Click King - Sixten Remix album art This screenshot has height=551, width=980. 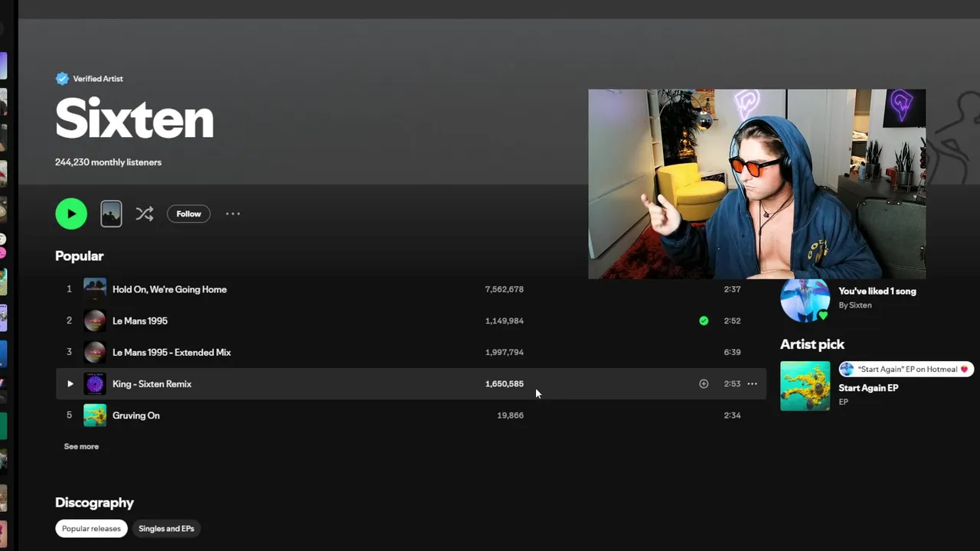click(x=95, y=384)
